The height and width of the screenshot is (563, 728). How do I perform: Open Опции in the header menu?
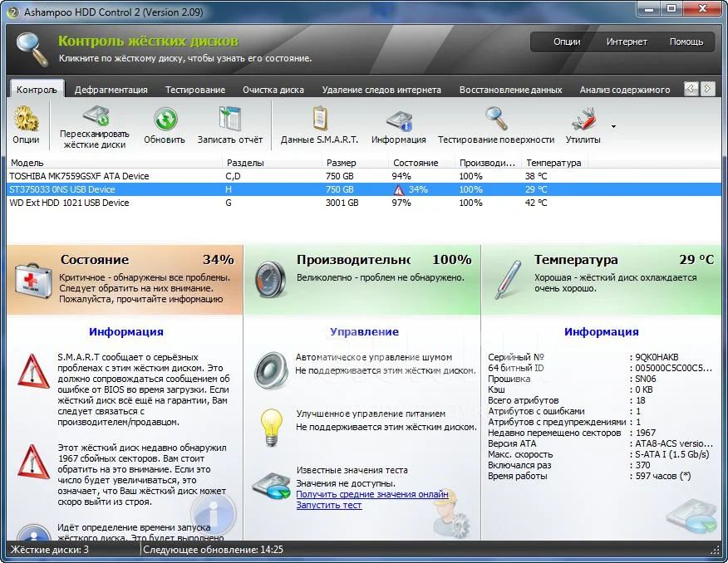point(567,42)
